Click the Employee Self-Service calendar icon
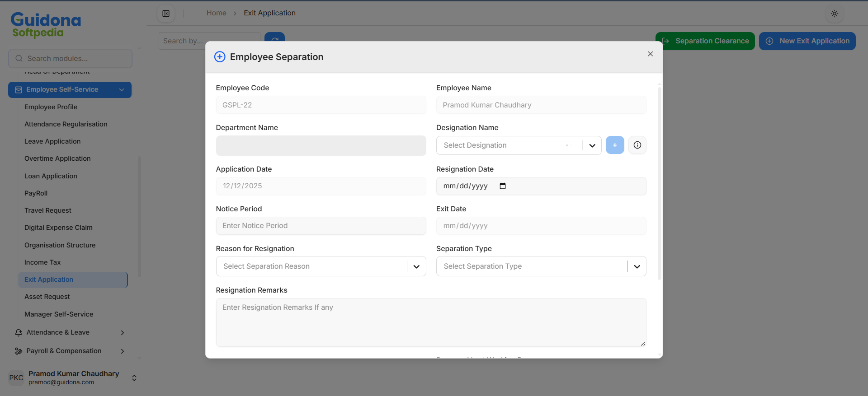 (x=19, y=90)
